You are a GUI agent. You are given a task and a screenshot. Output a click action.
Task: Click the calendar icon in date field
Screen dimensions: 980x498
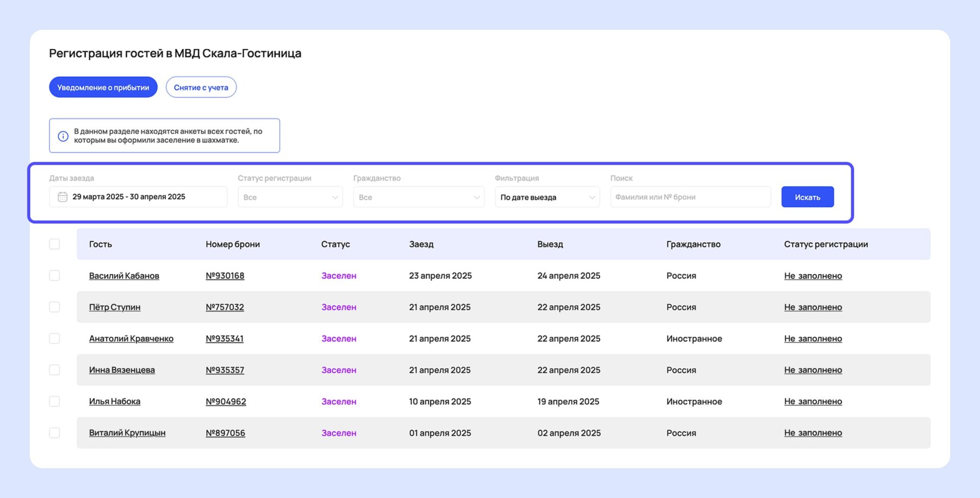pos(62,197)
